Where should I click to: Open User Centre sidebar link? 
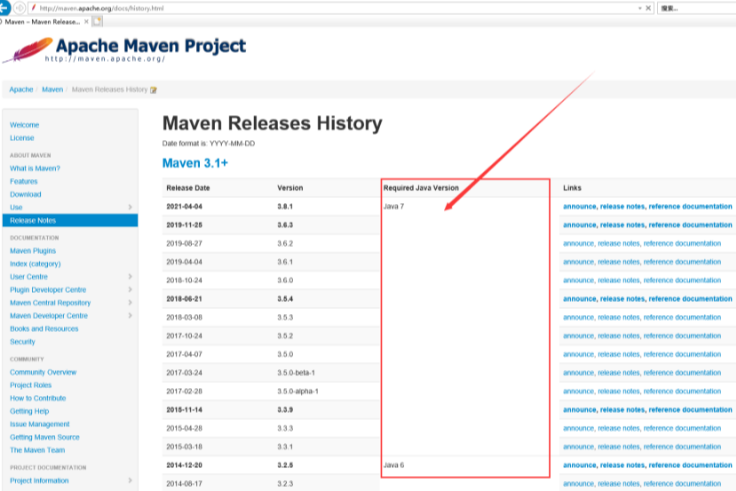coord(29,276)
